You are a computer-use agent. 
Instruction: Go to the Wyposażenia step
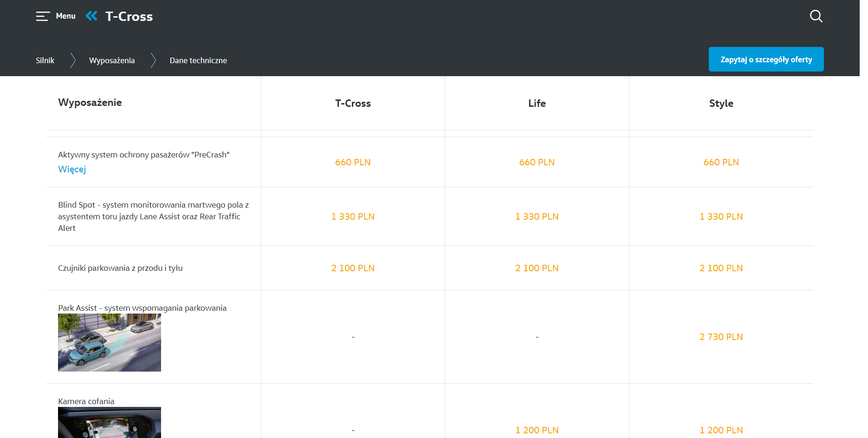tap(112, 60)
